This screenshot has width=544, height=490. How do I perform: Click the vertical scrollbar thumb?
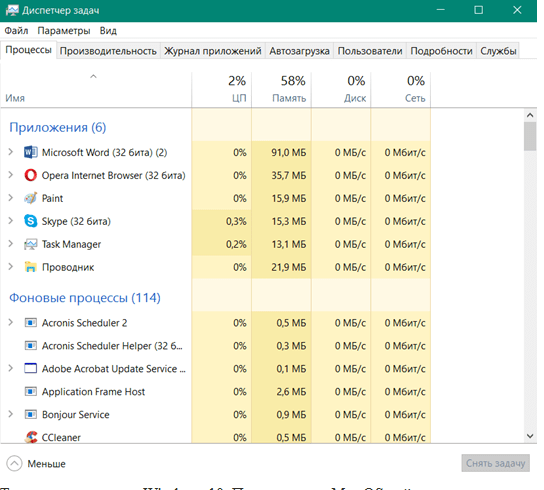pyautogui.click(x=530, y=136)
